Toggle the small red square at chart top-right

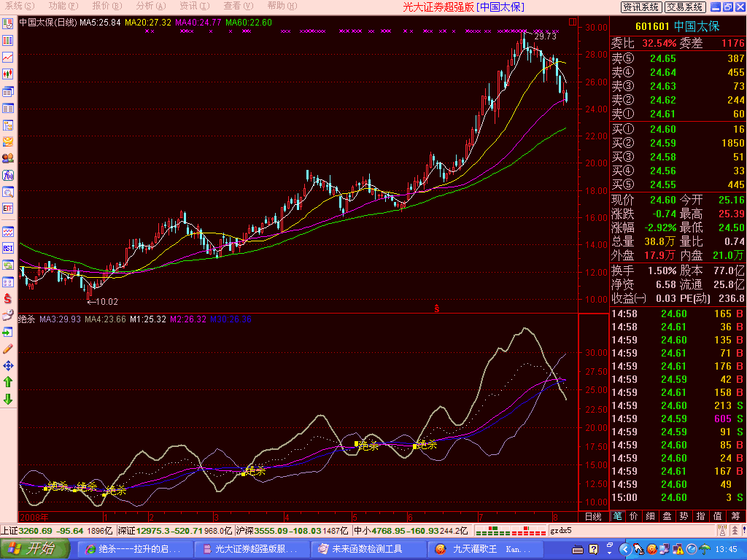coord(573,22)
